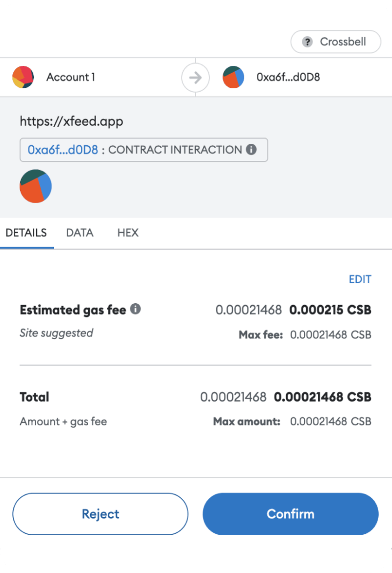Viewport: 392px width, 573px height.
Task: Click EDIT to change the gas fee
Action: pos(360,279)
